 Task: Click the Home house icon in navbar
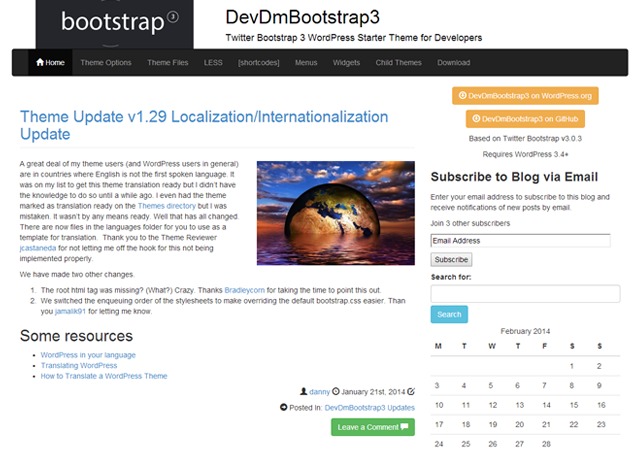tap(40, 62)
